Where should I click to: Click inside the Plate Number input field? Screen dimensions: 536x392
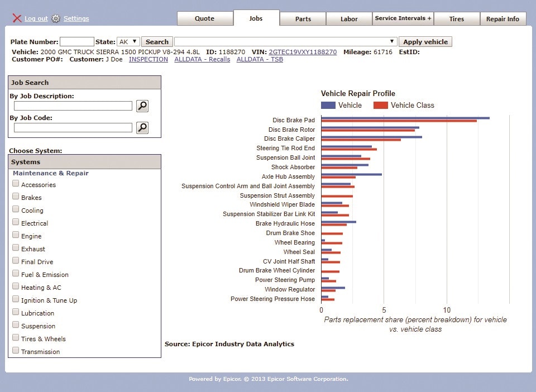tap(77, 41)
